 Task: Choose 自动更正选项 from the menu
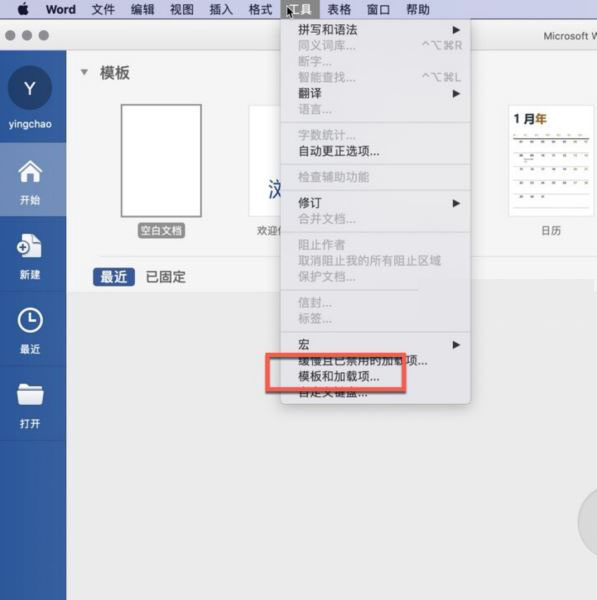click(375, 152)
